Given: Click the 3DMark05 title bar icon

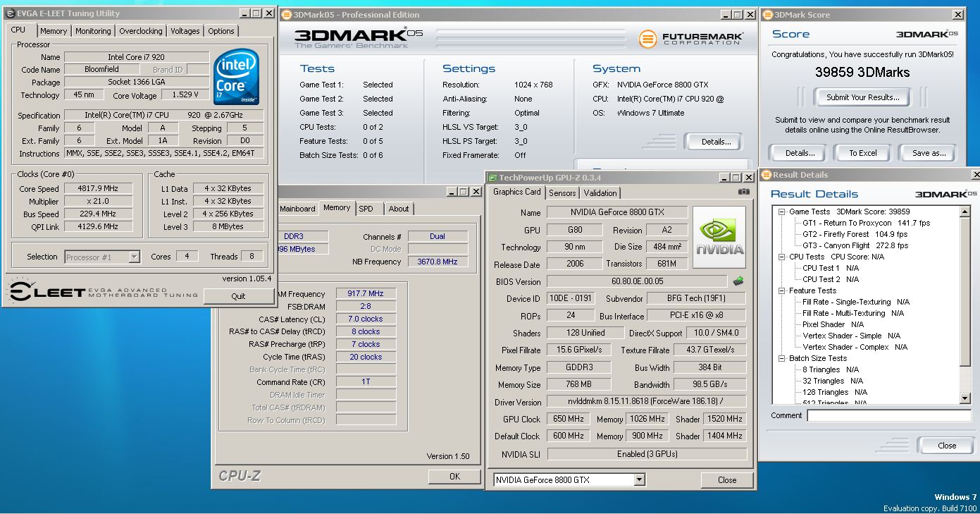Looking at the screenshot, I should (285, 15).
